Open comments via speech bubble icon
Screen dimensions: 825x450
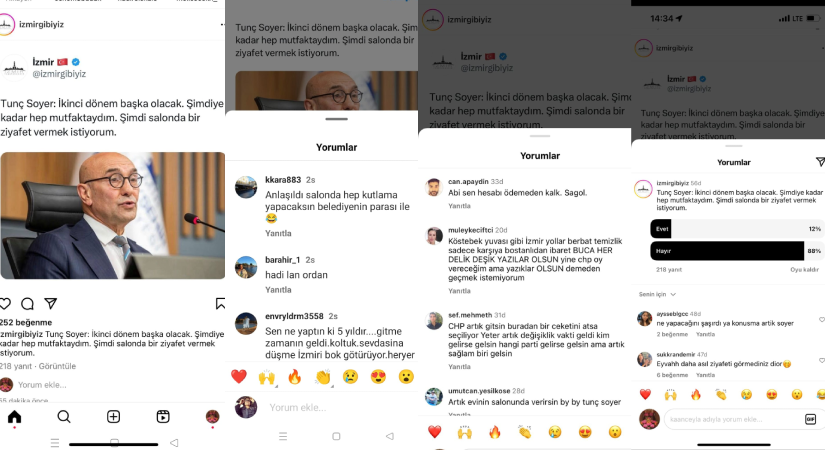27,304
